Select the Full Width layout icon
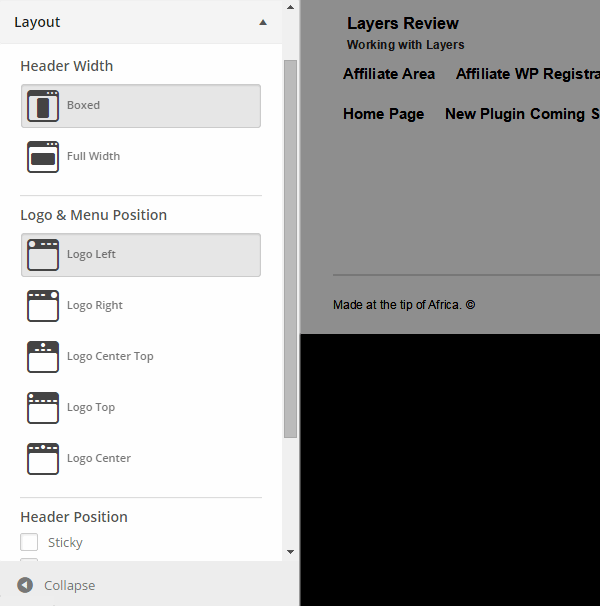Image resolution: width=600 pixels, height=606 pixels. coord(43,157)
